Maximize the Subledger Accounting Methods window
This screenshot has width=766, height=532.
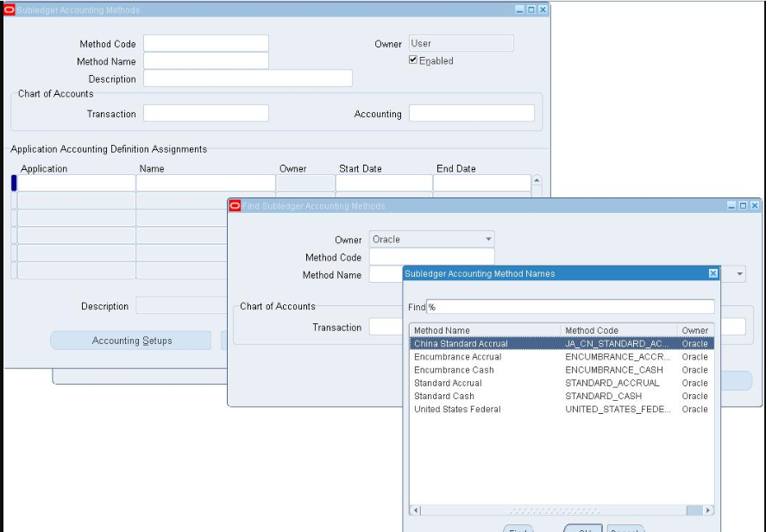tap(531, 9)
